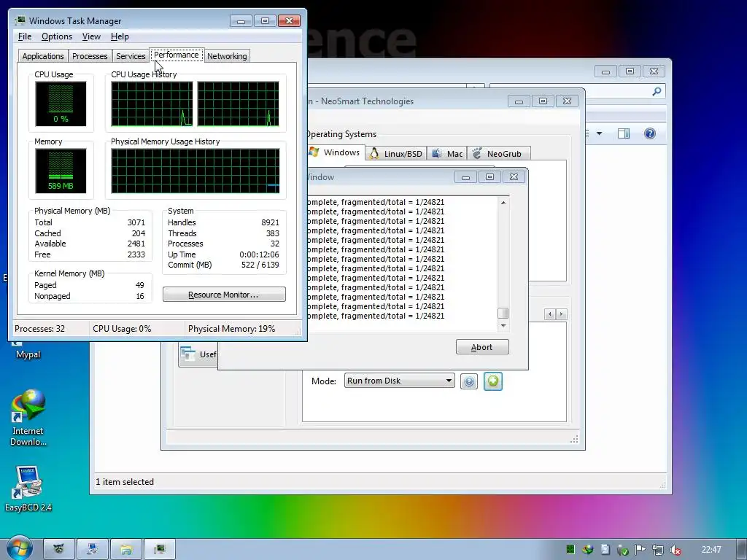
Task: Open the Mode Run from Disk dropdown
Action: [399, 381]
